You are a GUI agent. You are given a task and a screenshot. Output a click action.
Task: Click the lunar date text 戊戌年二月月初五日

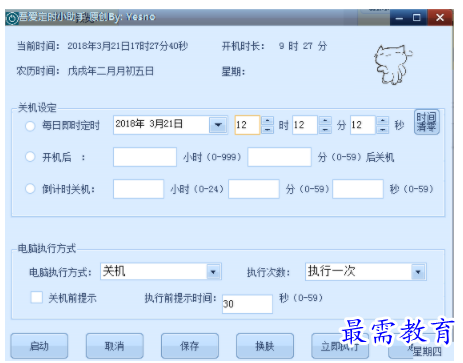[111, 71]
